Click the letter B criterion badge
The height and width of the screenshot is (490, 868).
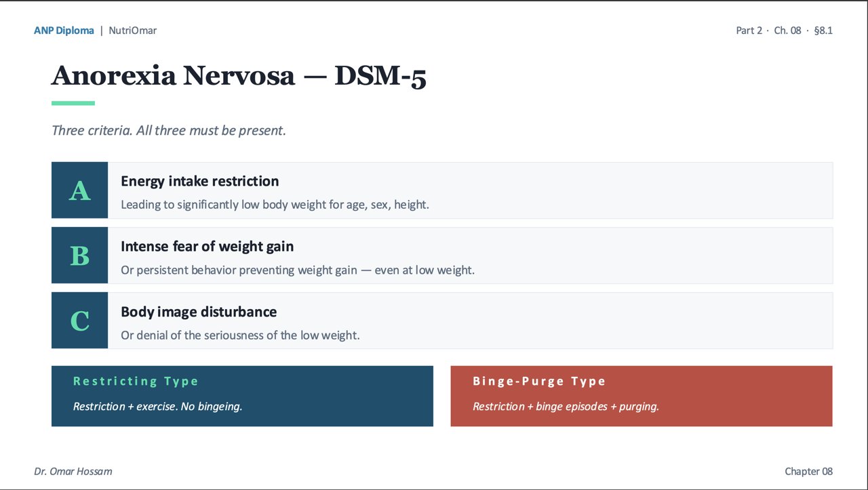[x=79, y=256]
